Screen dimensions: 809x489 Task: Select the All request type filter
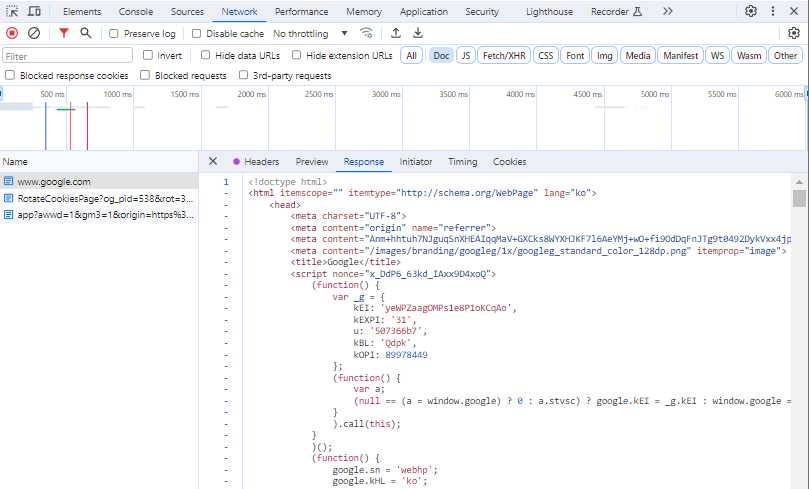[411, 55]
